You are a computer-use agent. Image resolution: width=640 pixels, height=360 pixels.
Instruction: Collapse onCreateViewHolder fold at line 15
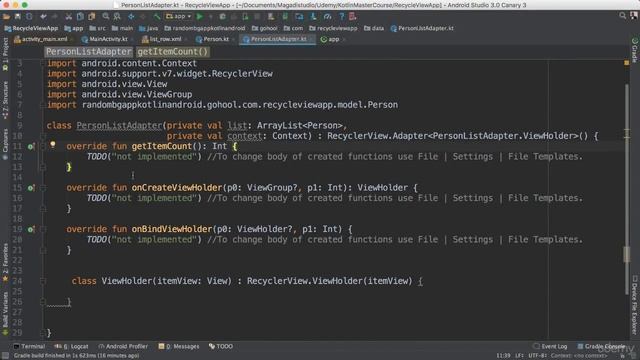pos(43,188)
